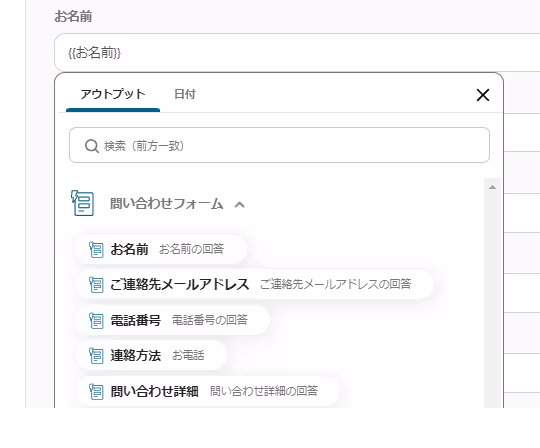Image resolution: width=540 pixels, height=448 pixels.
Task: Click the お名前 input field containing {{お名前}}
Action: point(297,53)
